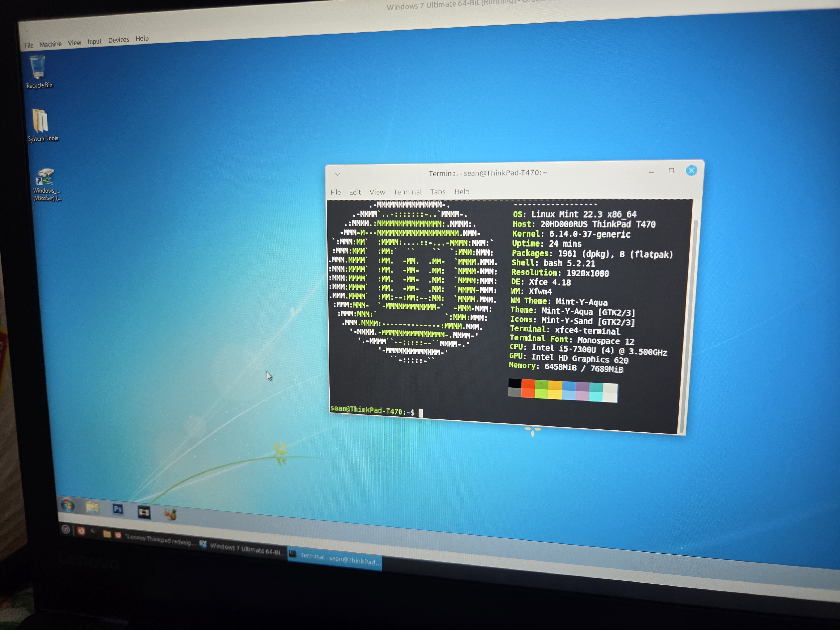840x630 pixels.
Task: Click the Terminal - sean@ThinkPad panel window button
Action: tap(335, 559)
